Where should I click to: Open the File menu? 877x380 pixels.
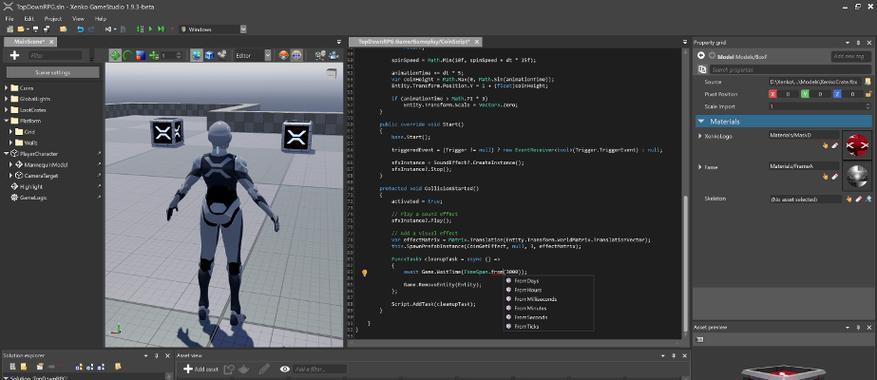tap(9, 18)
